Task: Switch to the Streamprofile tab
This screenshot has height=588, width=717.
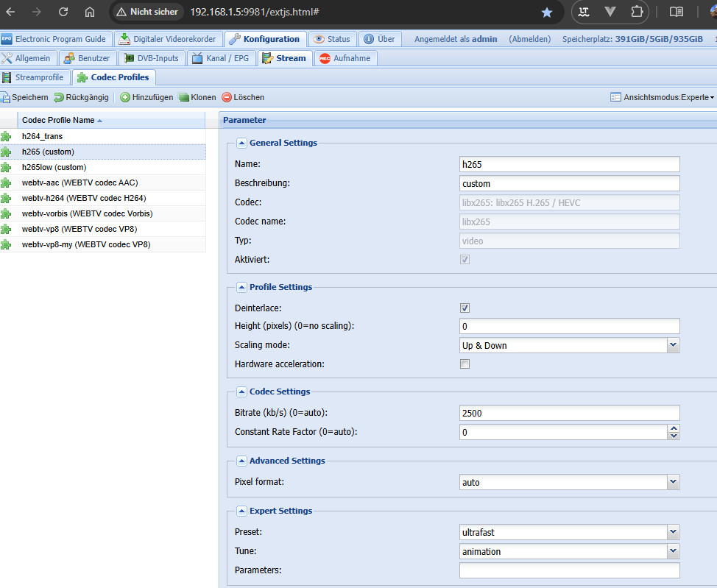Action: pyautogui.click(x=36, y=77)
